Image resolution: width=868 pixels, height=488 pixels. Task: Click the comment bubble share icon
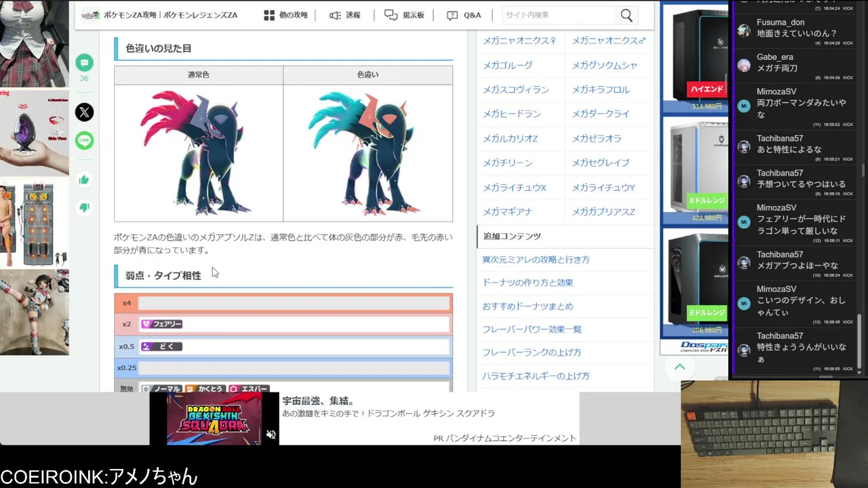tap(84, 63)
